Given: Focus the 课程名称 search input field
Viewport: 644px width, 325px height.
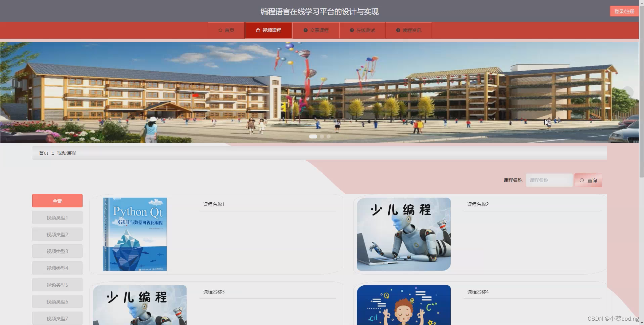Looking at the screenshot, I should (549, 180).
